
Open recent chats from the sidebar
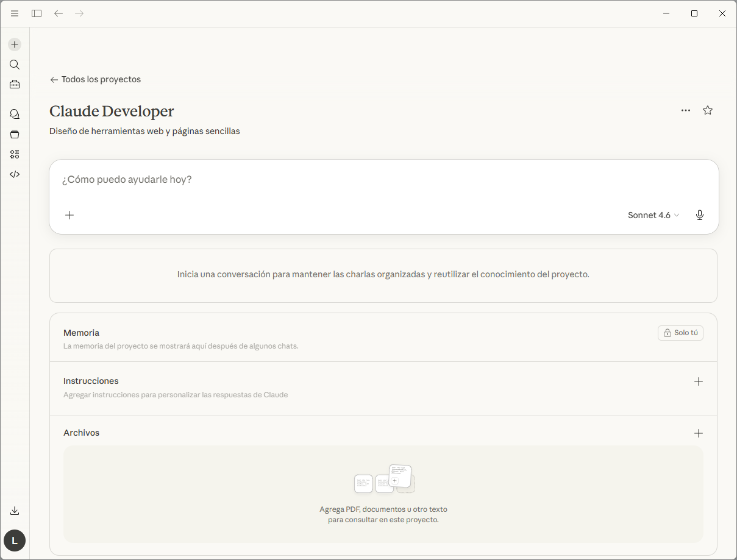[14, 114]
